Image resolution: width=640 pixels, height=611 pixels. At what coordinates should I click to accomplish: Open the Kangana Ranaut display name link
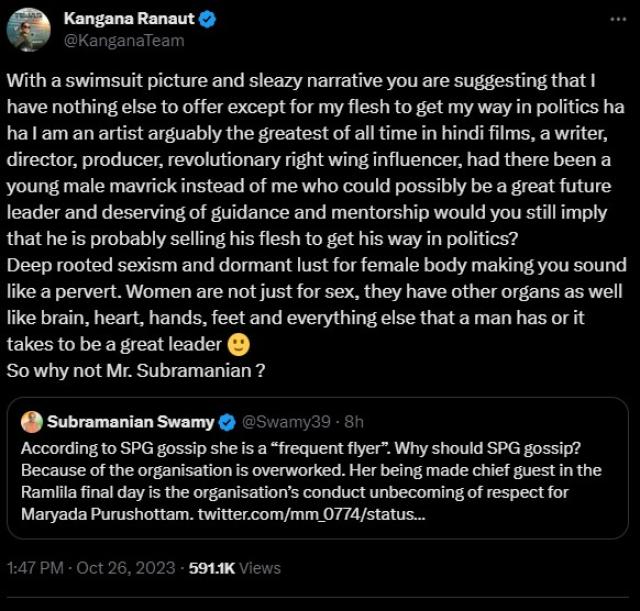point(128,20)
